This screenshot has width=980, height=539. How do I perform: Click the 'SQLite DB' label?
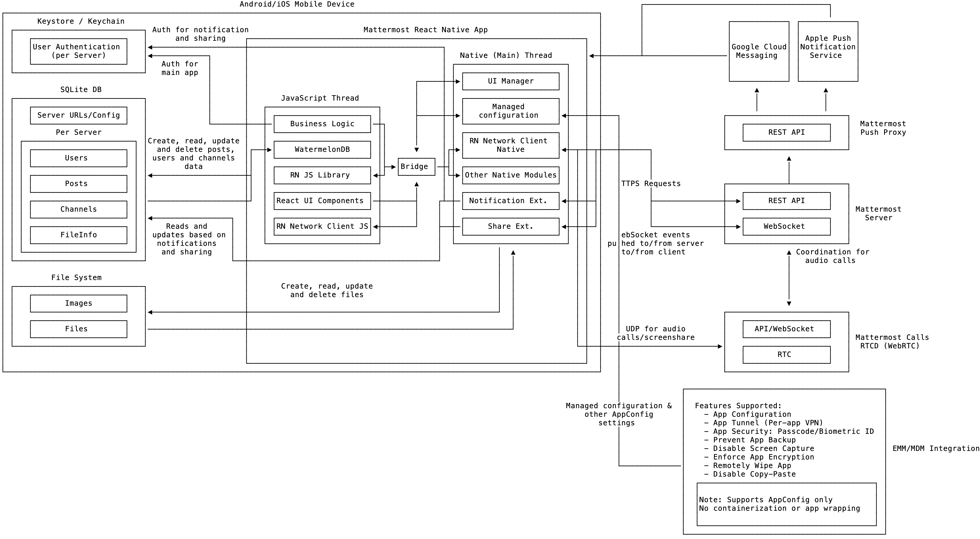coord(81,90)
